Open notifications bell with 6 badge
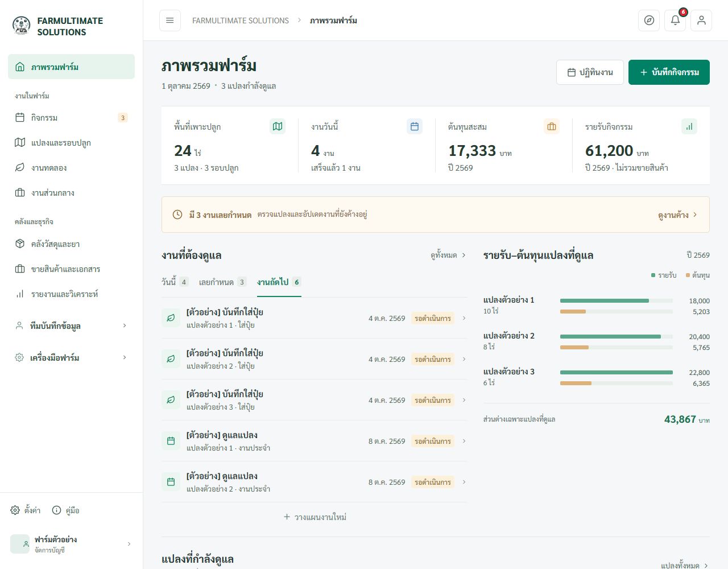This screenshot has height=569, width=728. click(x=675, y=20)
